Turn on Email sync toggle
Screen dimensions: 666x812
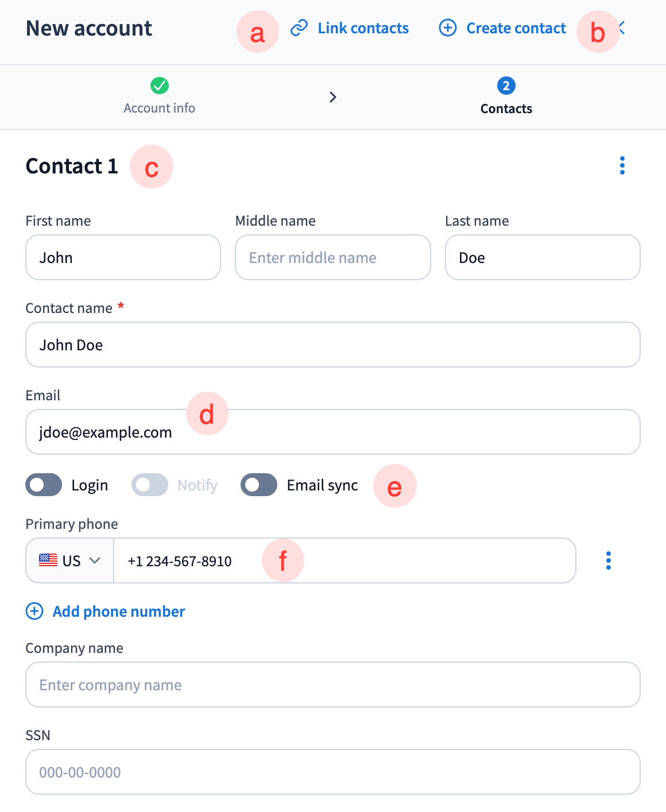(x=259, y=485)
